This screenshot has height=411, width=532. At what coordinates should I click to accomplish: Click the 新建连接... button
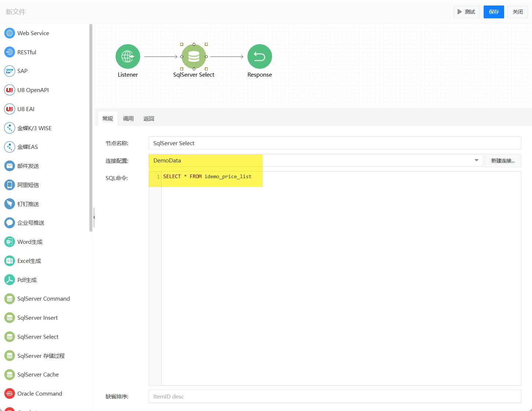tap(503, 161)
